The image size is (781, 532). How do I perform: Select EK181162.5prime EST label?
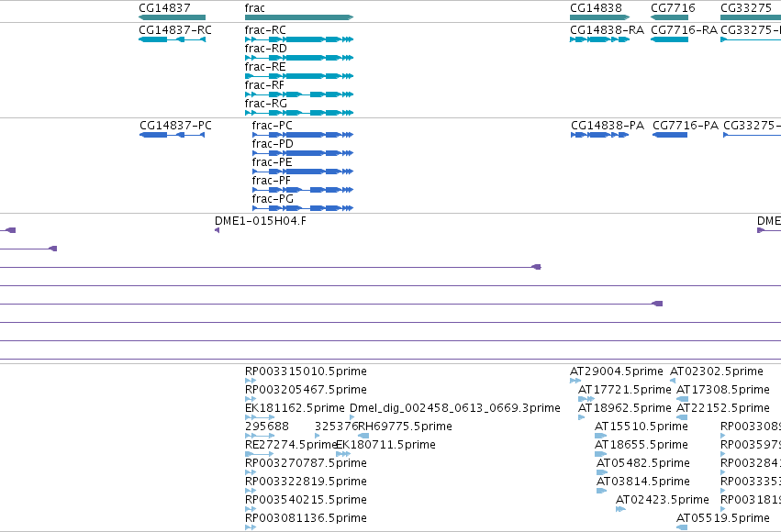295,408
